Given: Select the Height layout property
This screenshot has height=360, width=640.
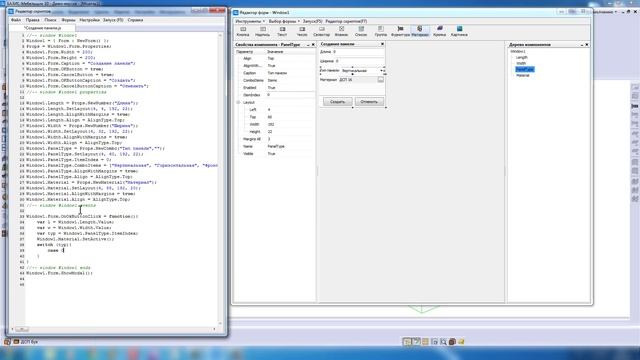Looking at the screenshot, I should tap(275, 132).
